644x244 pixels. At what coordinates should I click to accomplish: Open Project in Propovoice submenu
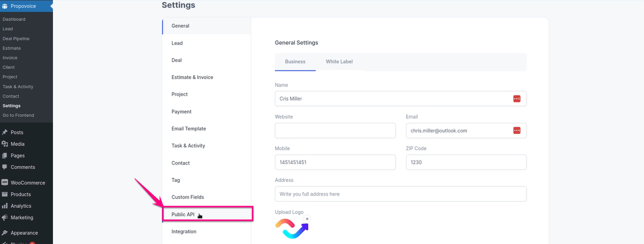pos(10,77)
